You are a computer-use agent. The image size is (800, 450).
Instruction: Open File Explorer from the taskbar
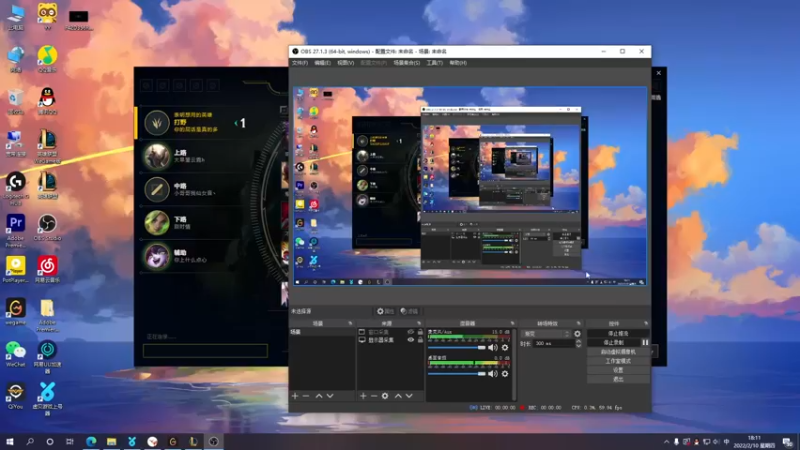tap(112, 441)
